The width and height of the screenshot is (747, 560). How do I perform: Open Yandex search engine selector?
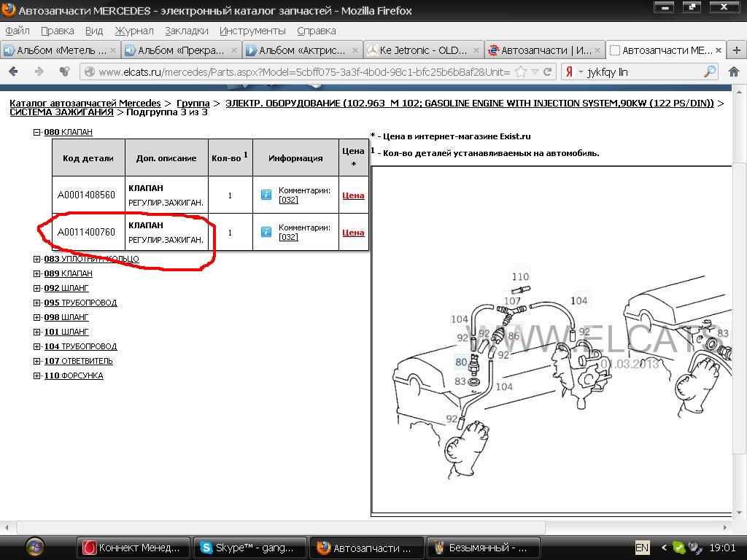click(573, 72)
